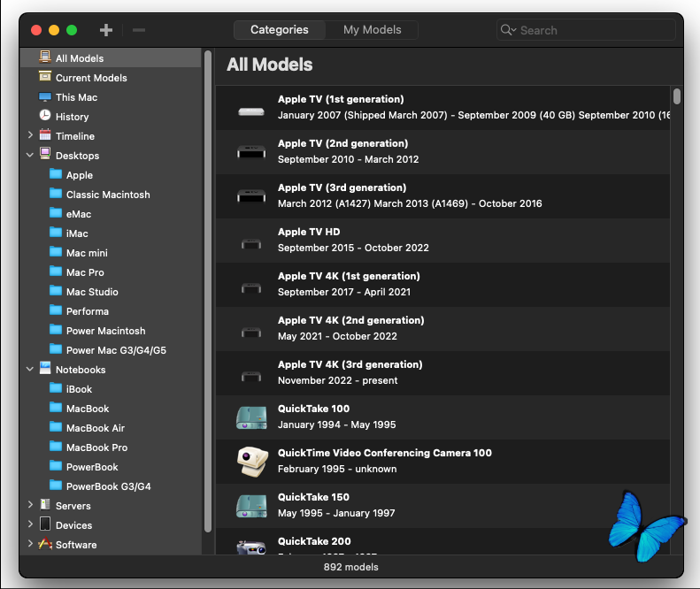Open the Mac mini category

111,253
